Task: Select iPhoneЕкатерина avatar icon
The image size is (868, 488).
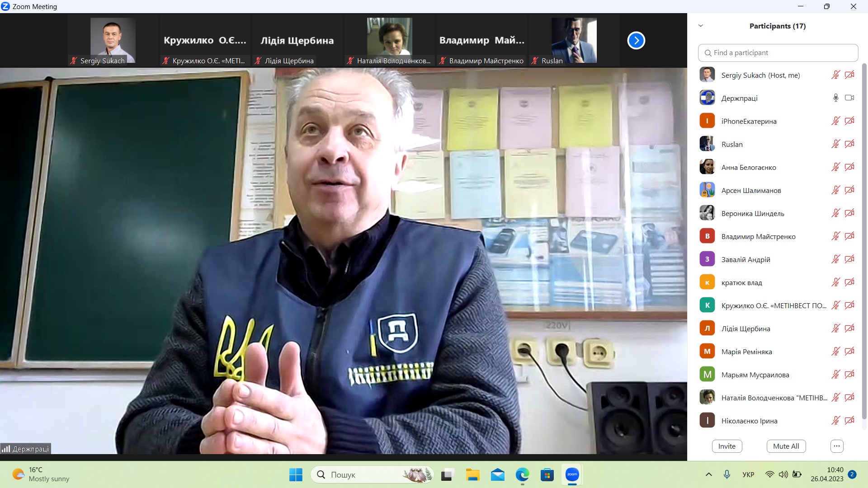Action: pos(707,121)
